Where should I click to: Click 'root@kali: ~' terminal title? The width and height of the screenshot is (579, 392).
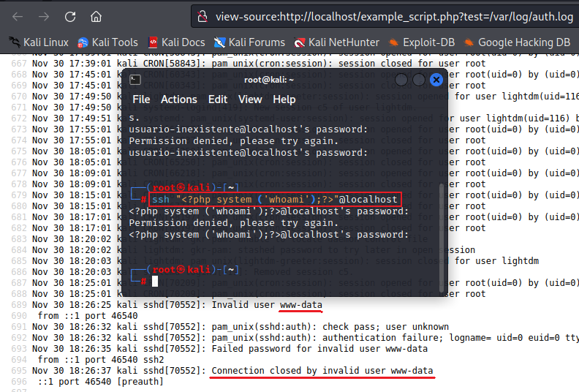pos(269,80)
